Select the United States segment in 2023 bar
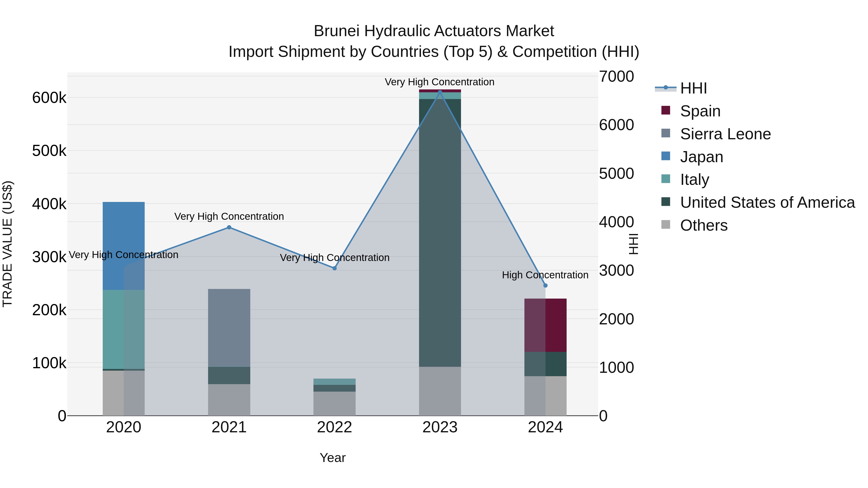The height and width of the screenshot is (488, 868). tap(440, 233)
